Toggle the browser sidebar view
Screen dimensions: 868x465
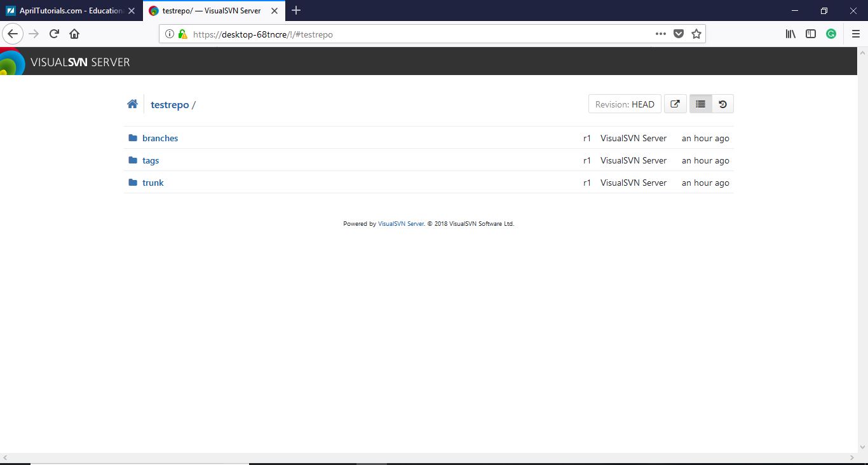810,34
